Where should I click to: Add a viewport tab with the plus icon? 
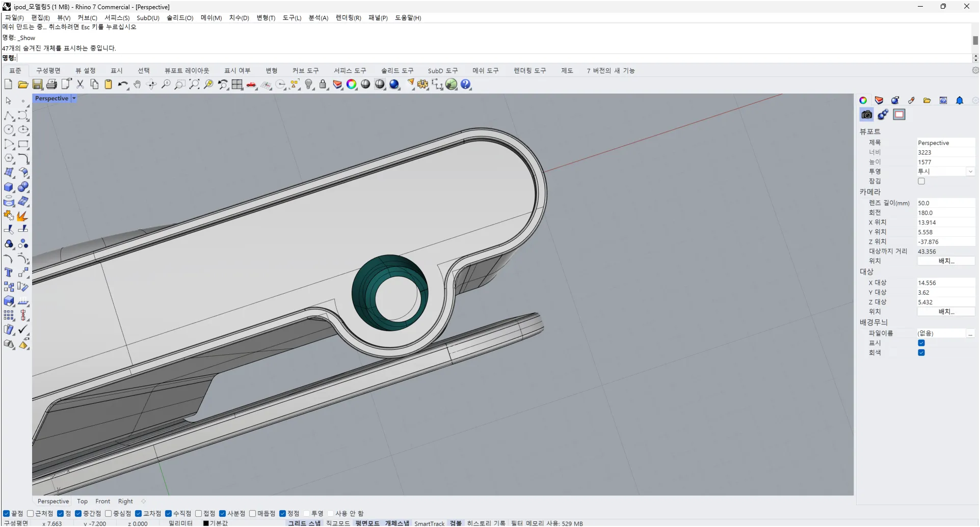[144, 502]
